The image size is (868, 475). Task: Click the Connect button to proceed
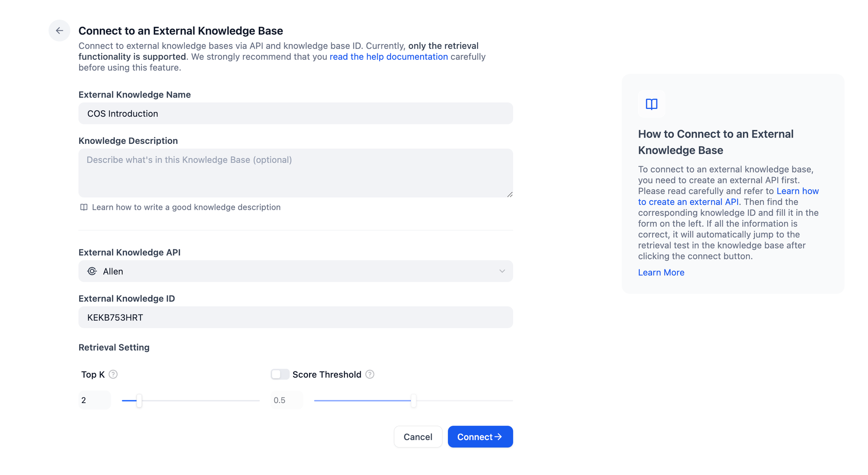480,437
